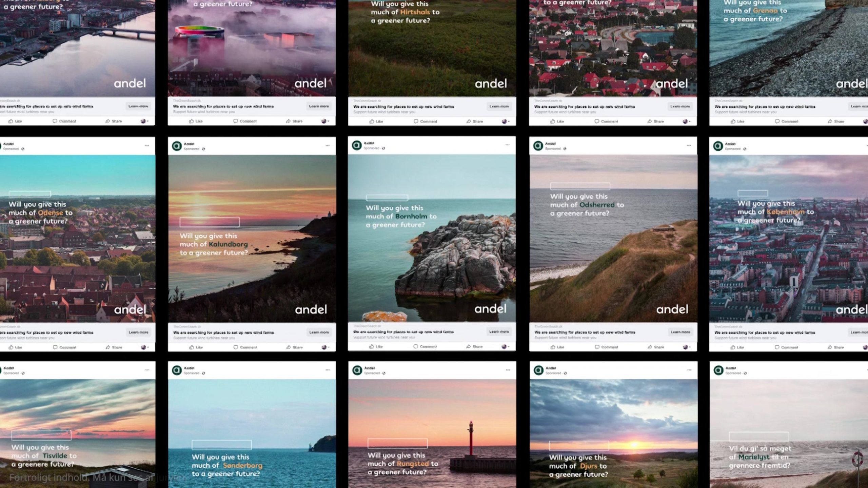868x488 pixels.
Task: Click Learn more on Kalundborg ad
Action: 319,332
